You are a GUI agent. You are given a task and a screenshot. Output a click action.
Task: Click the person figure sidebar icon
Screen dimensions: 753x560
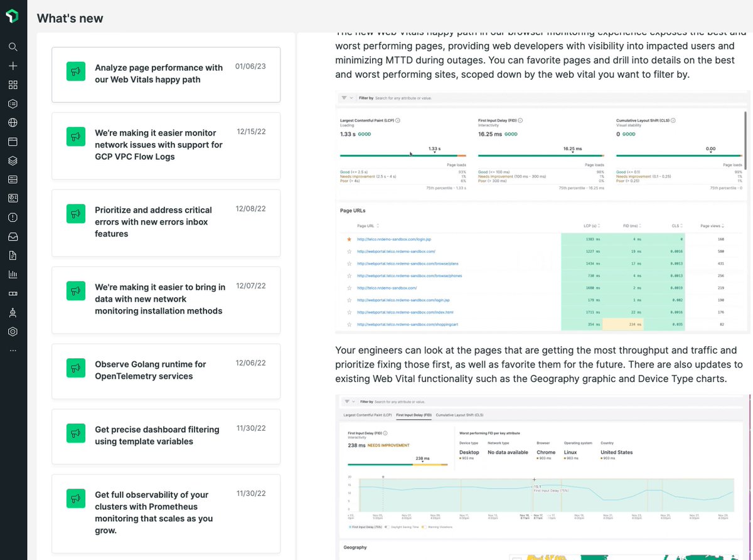coord(13,312)
